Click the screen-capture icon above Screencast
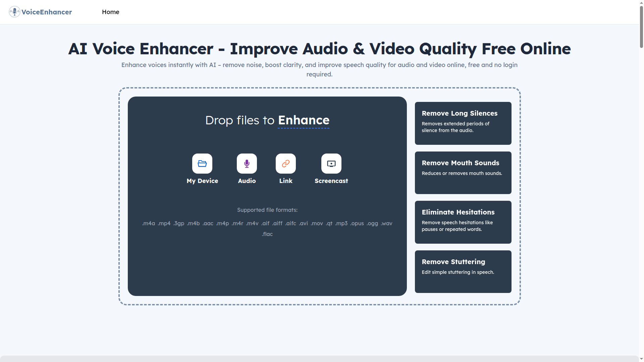Viewport: 644px width, 362px height. pyautogui.click(x=331, y=164)
